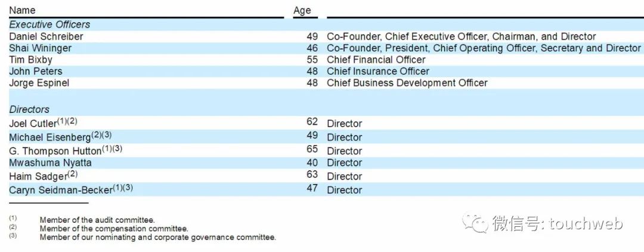This screenshot has width=644, height=252.
Task: Click the Name column header
Action: [22, 10]
